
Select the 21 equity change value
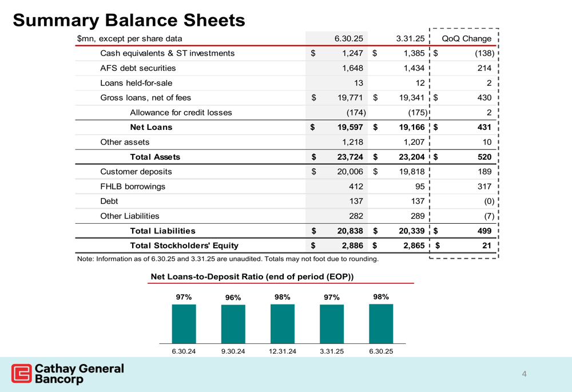point(487,246)
